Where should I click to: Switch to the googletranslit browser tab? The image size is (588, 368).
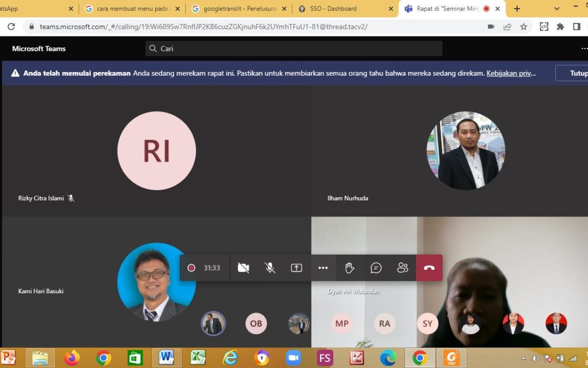(x=240, y=9)
